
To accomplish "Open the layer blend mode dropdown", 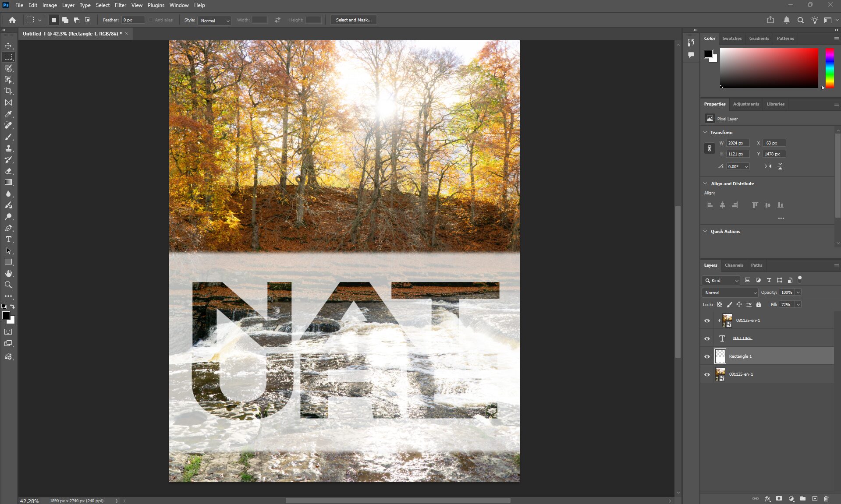I will point(730,293).
